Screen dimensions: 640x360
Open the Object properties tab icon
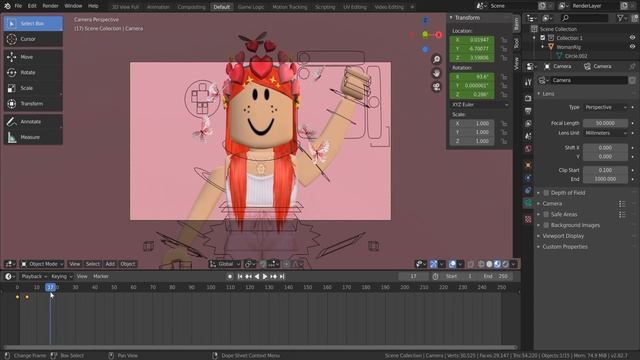pos(528,165)
